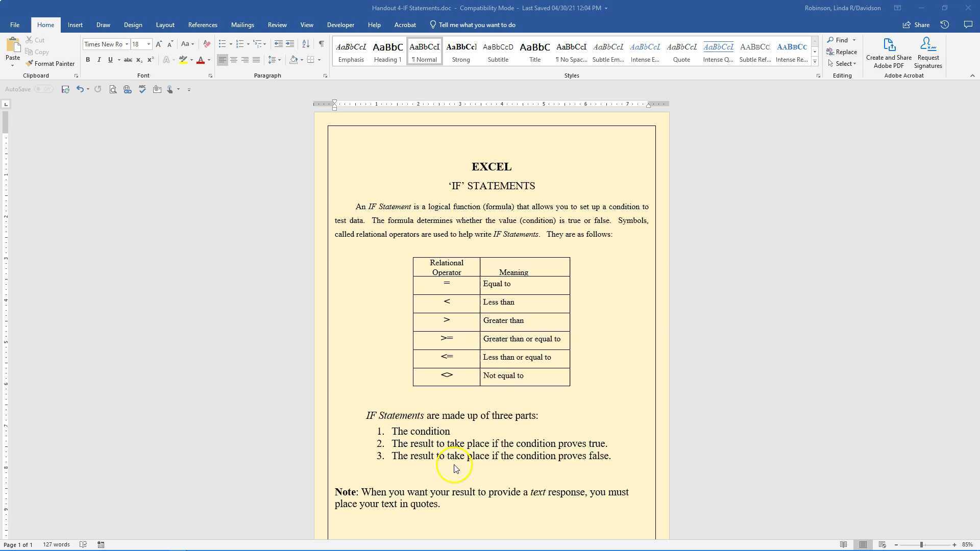Click Clear All Formatting eraser icon
The height and width of the screenshot is (551, 980).
pyautogui.click(x=207, y=44)
